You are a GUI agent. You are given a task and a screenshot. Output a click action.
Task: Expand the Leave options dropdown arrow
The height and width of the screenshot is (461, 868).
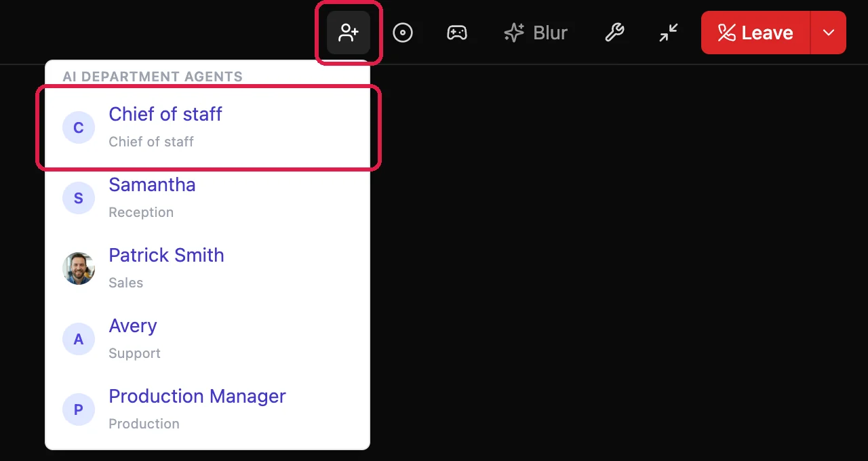[x=829, y=33]
